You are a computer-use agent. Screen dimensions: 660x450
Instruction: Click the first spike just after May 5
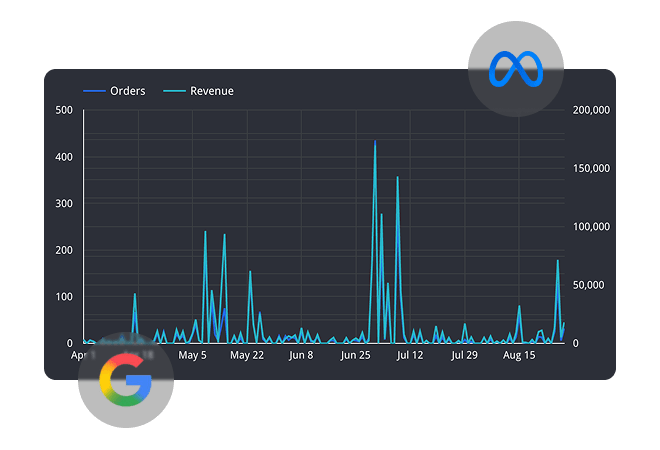(x=205, y=232)
